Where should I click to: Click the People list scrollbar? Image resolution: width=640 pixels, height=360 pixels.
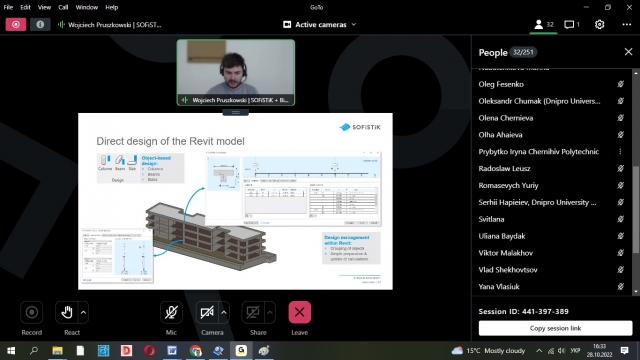[636, 210]
